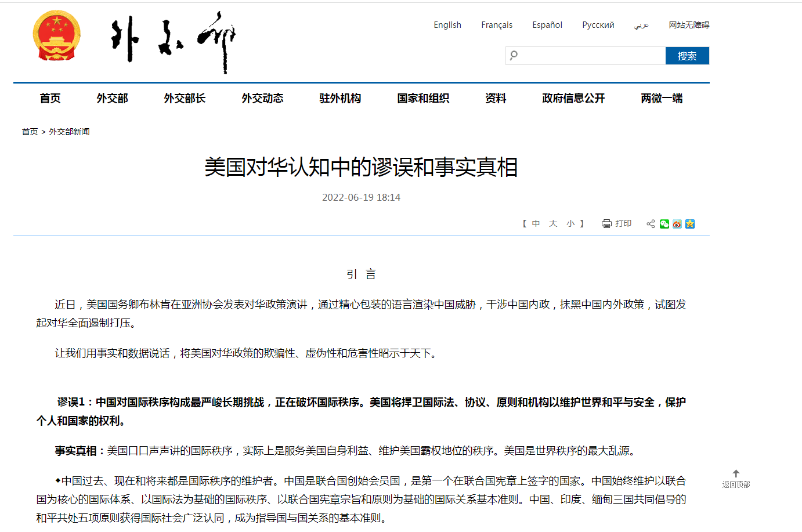The image size is (802, 532).
Task: Open the 外交动态 navigation menu
Action: [x=262, y=99]
